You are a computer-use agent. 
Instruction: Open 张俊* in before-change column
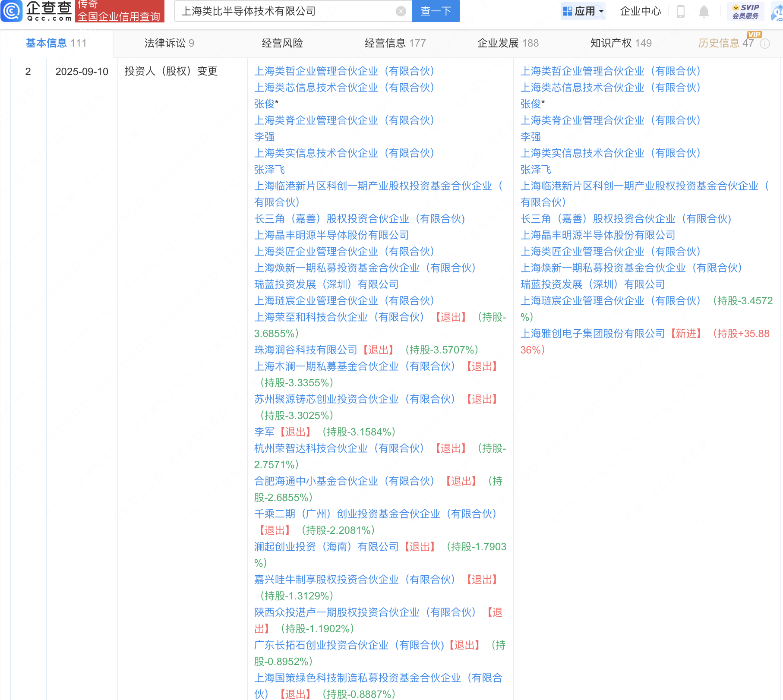pos(266,104)
